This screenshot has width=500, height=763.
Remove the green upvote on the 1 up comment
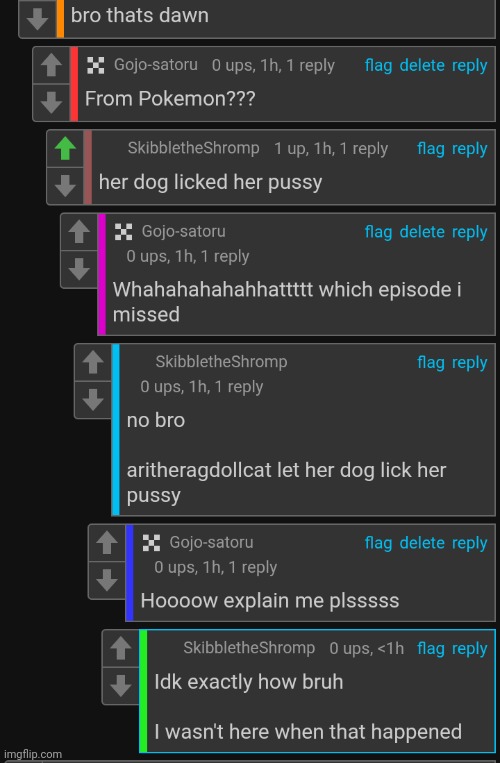tap(65, 149)
